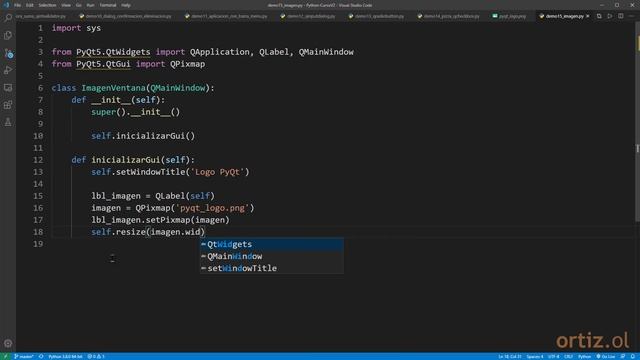Click the VS Code logo in title bar
The image size is (640, 360).
[x=6, y=5]
